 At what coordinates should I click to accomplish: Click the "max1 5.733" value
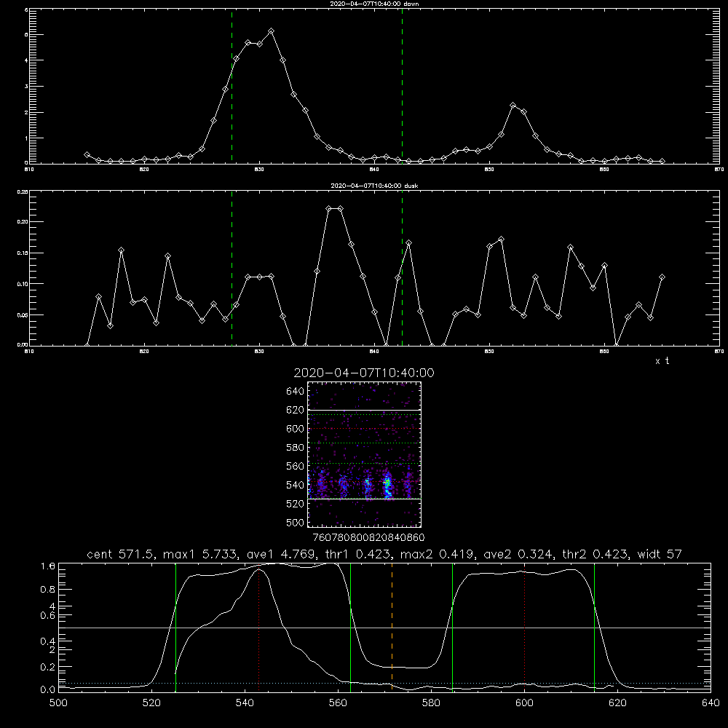[x=199, y=554]
